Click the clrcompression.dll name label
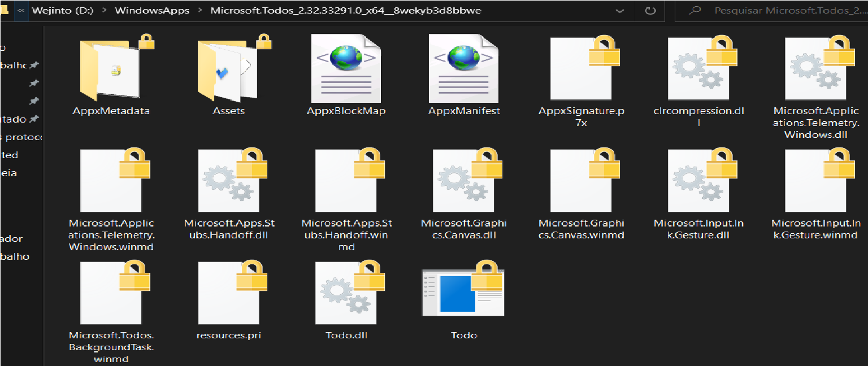Viewport: 868px width, 366px height. (x=699, y=116)
